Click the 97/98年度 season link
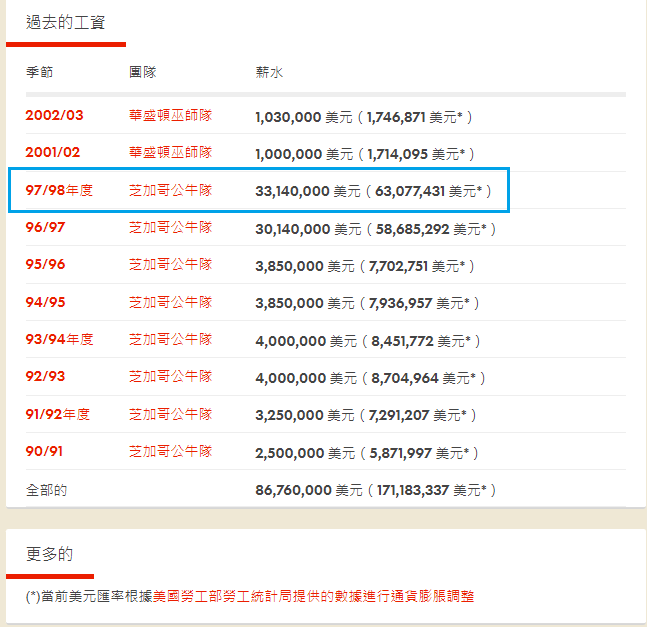Viewport: 647px width, 627px height. coord(59,190)
